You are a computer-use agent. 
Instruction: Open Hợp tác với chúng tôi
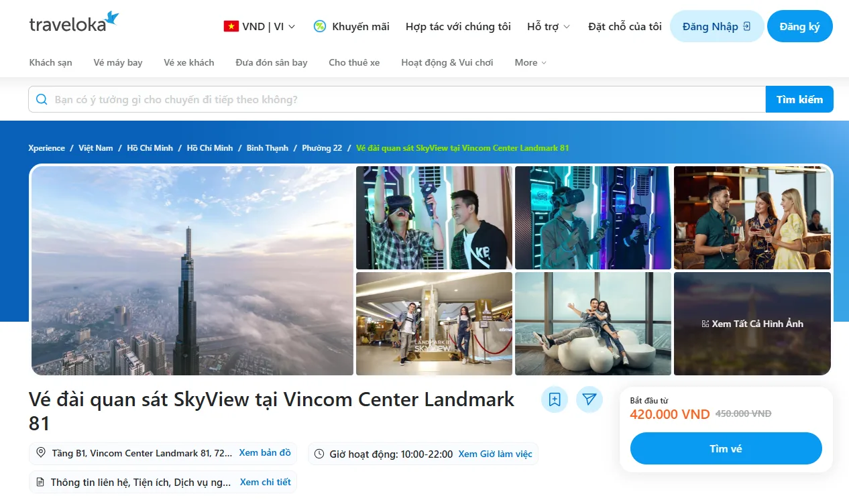tap(458, 27)
